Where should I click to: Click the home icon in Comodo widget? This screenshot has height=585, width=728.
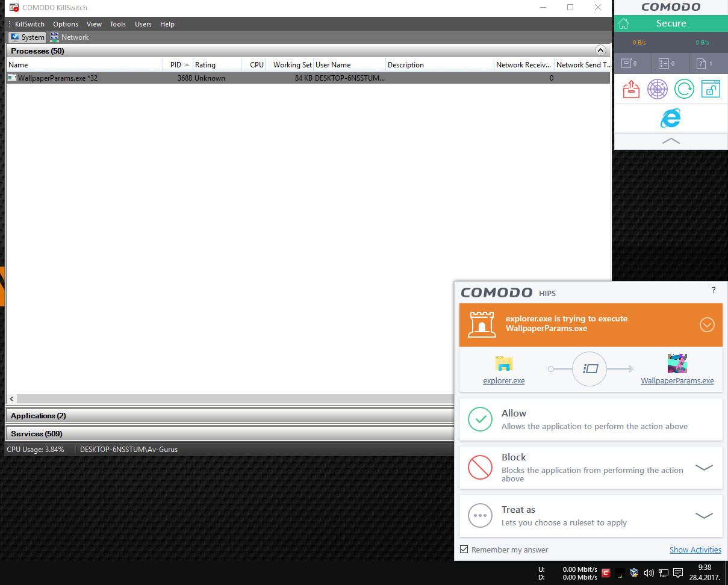(624, 23)
